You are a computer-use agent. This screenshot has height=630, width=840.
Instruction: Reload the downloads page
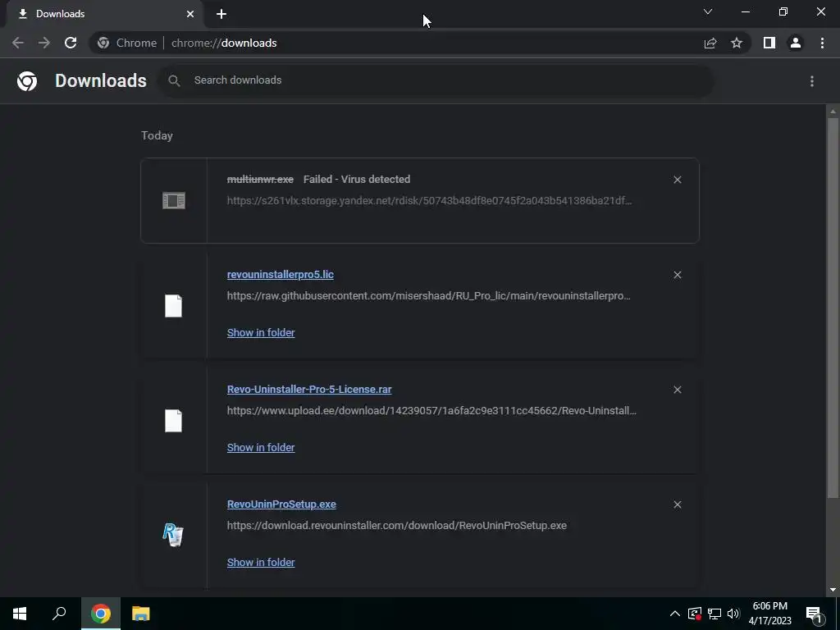coord(71,43)
